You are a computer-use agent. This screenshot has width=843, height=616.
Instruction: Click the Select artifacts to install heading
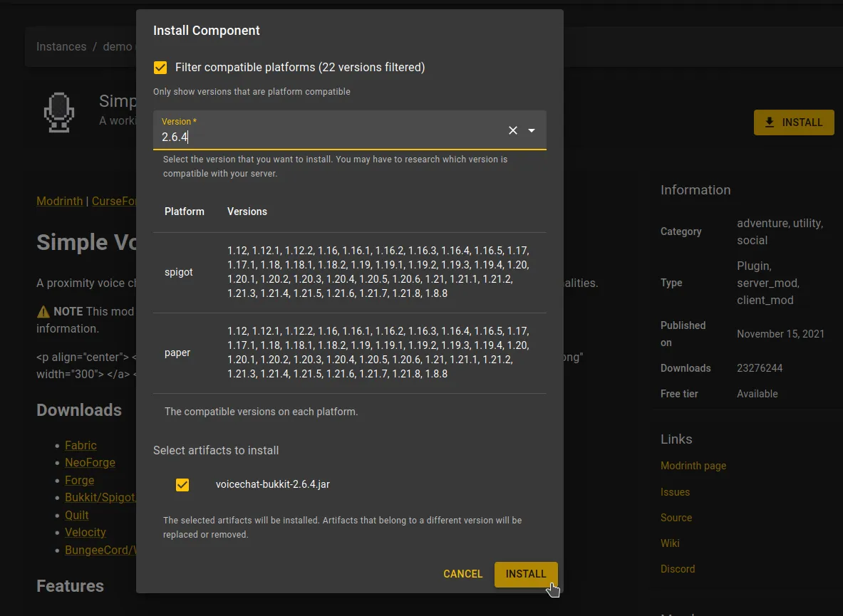[216, 450]
